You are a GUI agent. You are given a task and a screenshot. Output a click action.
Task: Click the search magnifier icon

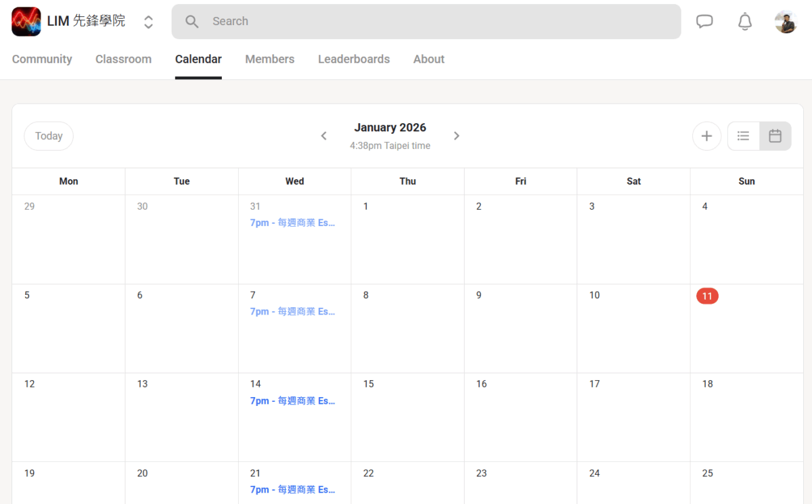point(192,22)
